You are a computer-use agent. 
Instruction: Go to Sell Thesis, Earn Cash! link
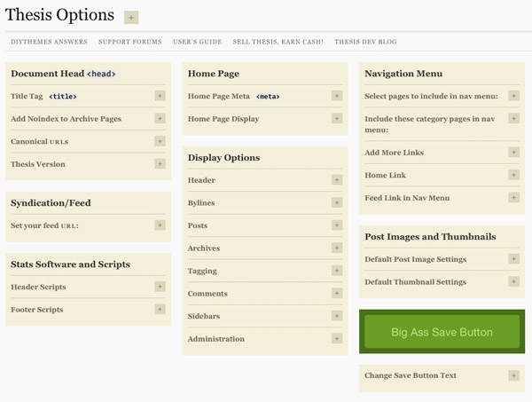tap(278, 42)
